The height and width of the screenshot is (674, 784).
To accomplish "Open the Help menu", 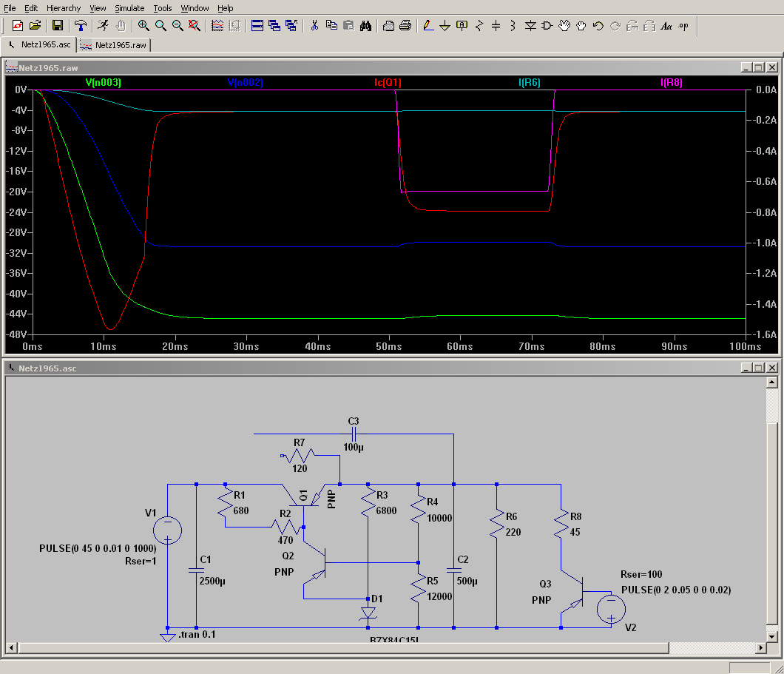I will point(226,8).
